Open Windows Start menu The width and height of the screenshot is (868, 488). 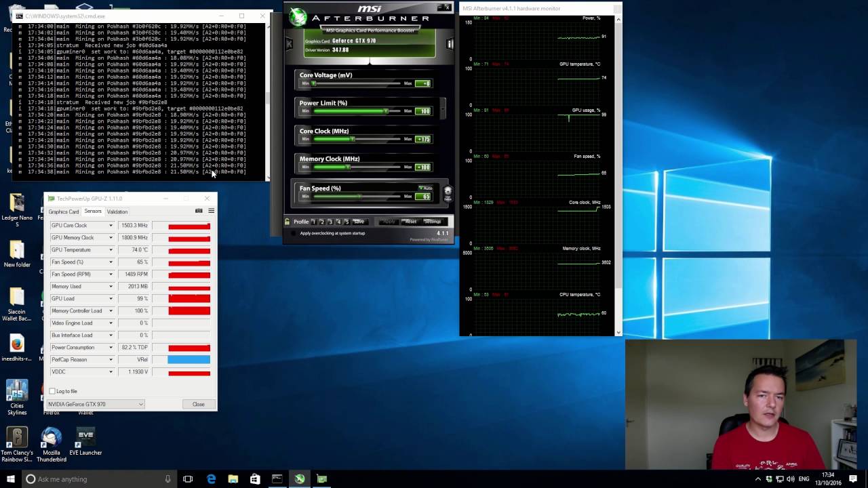click(9, 479)
